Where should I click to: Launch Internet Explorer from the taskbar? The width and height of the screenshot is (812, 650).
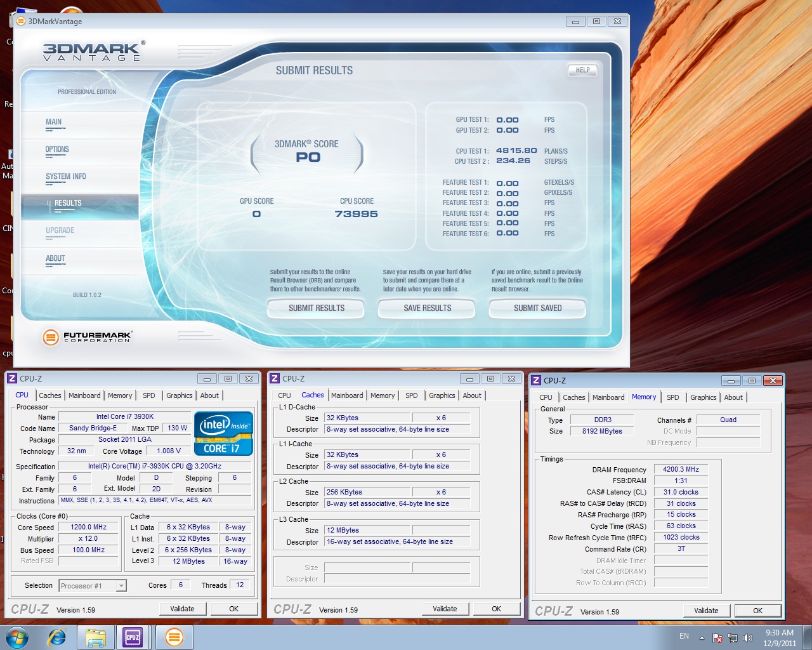pyautogui.click(x=57, y=637)
